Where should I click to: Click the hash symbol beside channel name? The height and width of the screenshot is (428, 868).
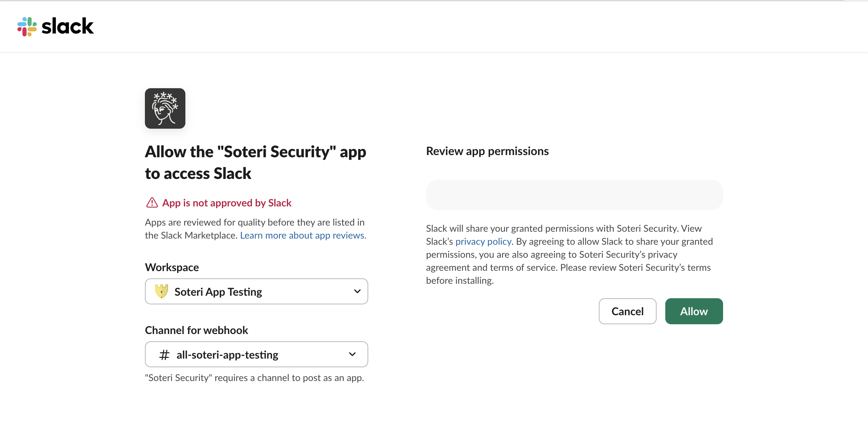(164, 355)
